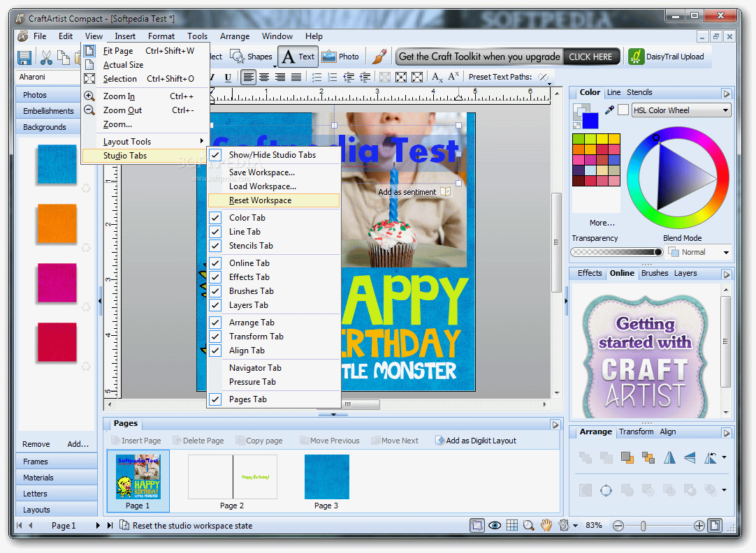Switch to the Brushes tab
Screen dimensions: 756x553
[654, 273]
